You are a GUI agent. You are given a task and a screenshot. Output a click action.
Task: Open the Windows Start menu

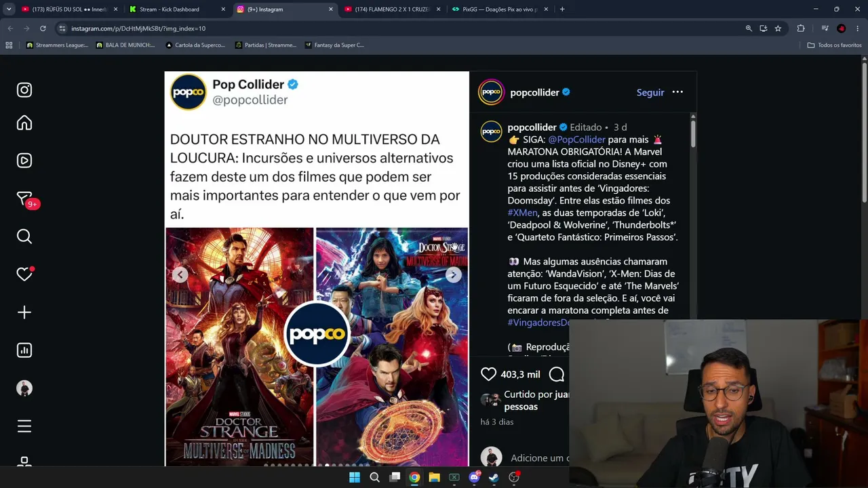(355, 477)
